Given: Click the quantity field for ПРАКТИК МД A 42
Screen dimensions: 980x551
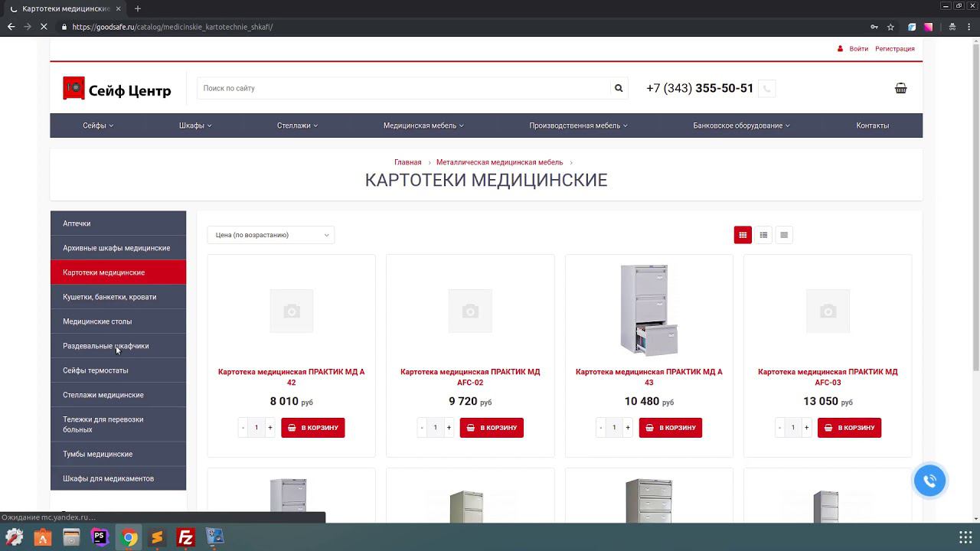Looking at the screenshot, I should [256, 428].
